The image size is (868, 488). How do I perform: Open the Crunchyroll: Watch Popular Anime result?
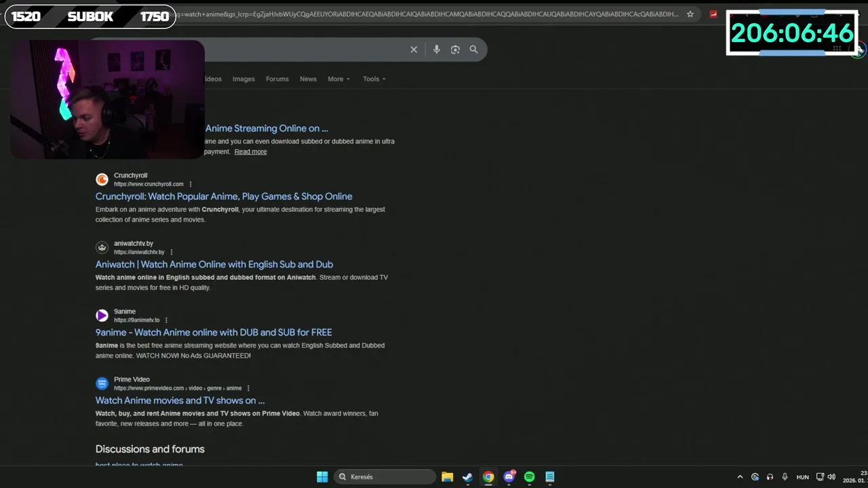(224, 197)
